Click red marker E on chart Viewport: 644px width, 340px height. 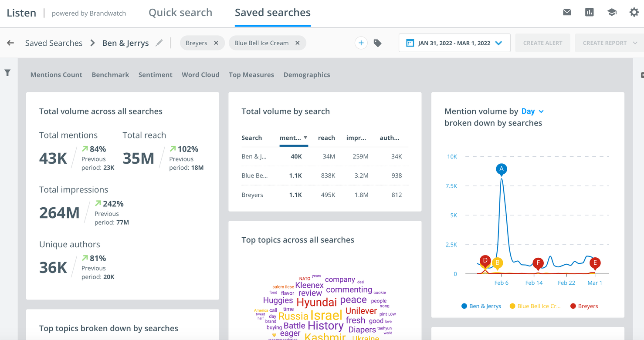pos(595,263)
